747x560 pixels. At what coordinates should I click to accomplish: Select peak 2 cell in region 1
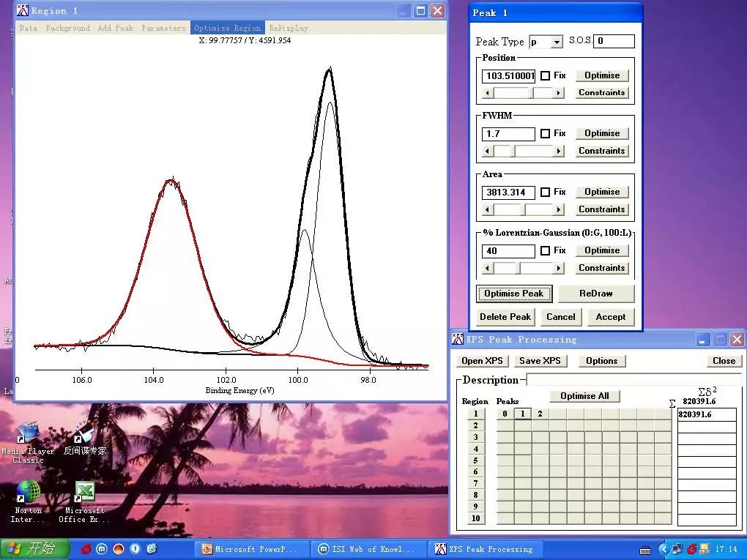pyautogui.click(x=540, y=414)
